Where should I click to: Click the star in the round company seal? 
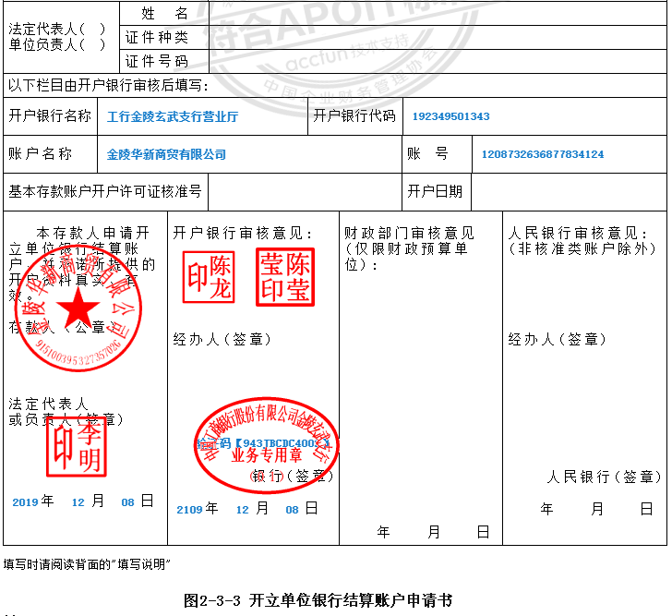coord(78,307)
